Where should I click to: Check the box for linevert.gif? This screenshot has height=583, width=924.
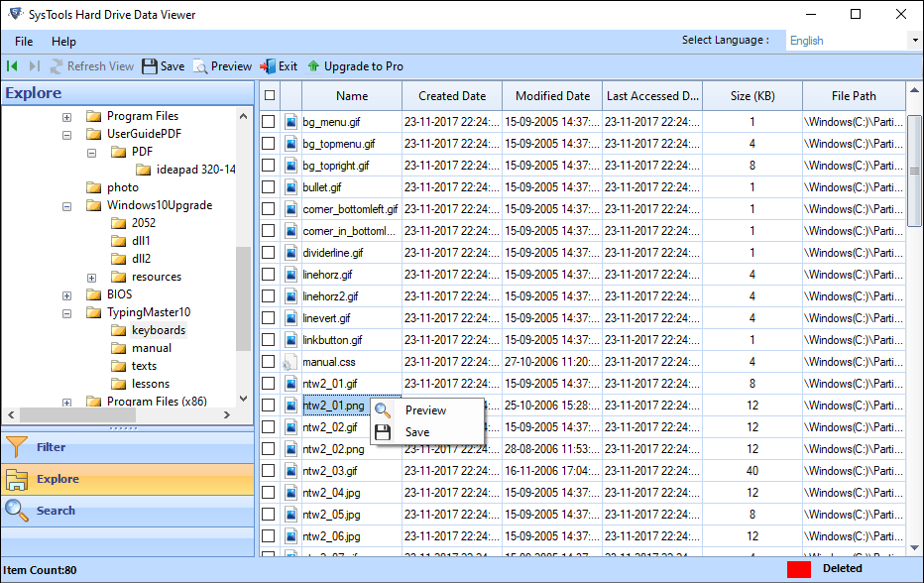268,318
